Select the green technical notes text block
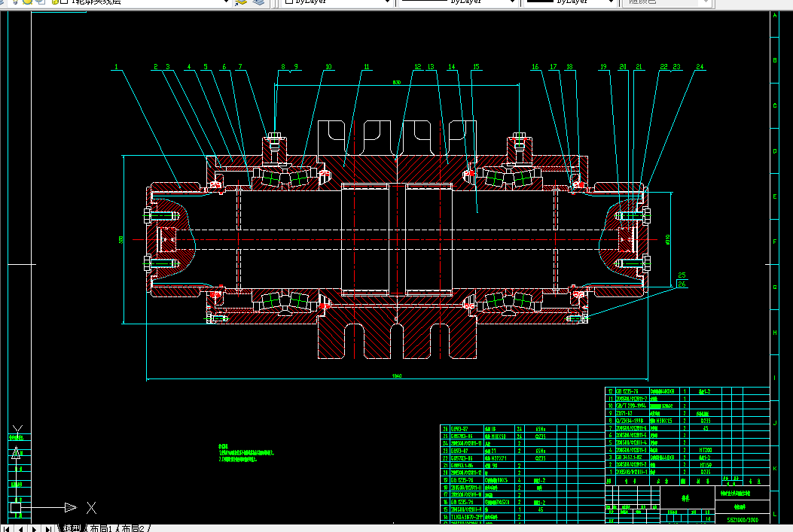This screenshot has width=793, height=532. pyautogui.click(x=246, y=453)
